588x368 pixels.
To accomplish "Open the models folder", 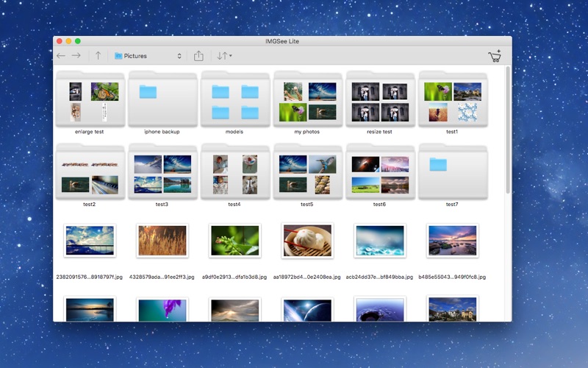I will (x=235, y=99).
